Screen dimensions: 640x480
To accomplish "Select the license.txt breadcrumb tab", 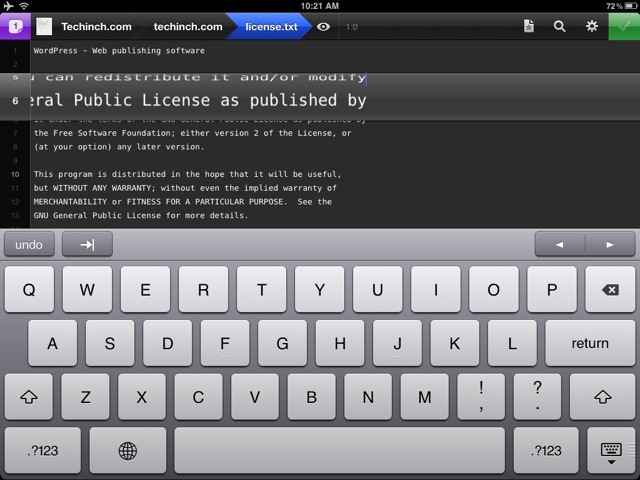I will pos(271,27).
